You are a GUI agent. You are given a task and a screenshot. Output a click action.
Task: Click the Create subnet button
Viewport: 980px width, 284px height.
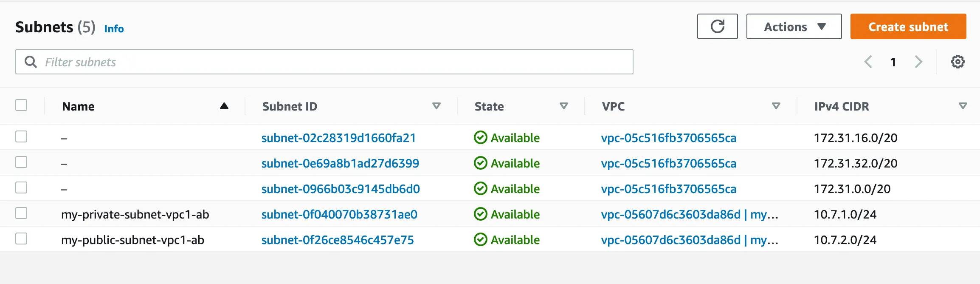point(908,26)
